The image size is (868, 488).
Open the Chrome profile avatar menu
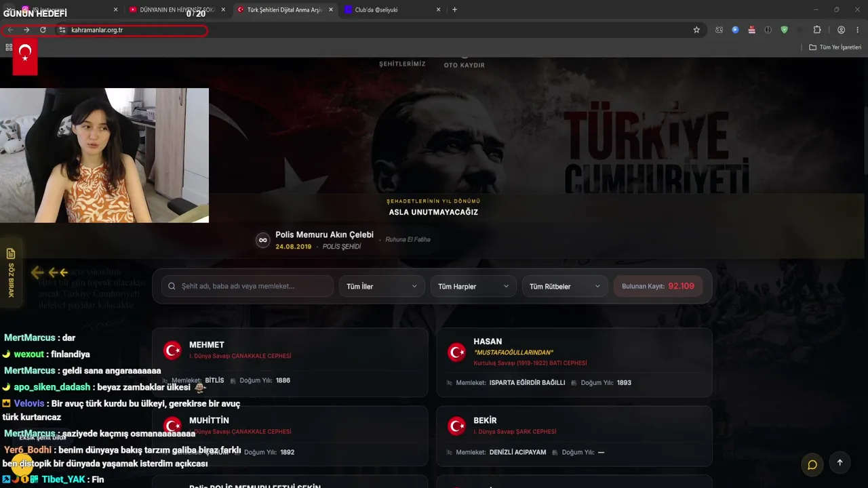(x=841, y=30)
